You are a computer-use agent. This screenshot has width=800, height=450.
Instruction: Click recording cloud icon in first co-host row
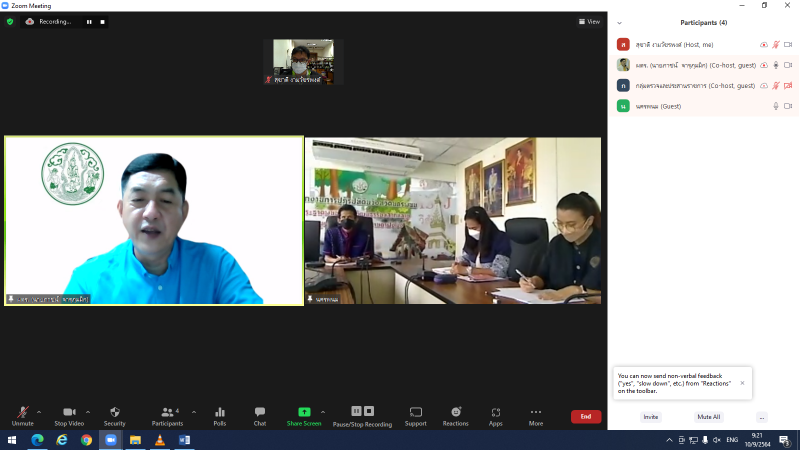pyautogui.click(x=764, y=65)
